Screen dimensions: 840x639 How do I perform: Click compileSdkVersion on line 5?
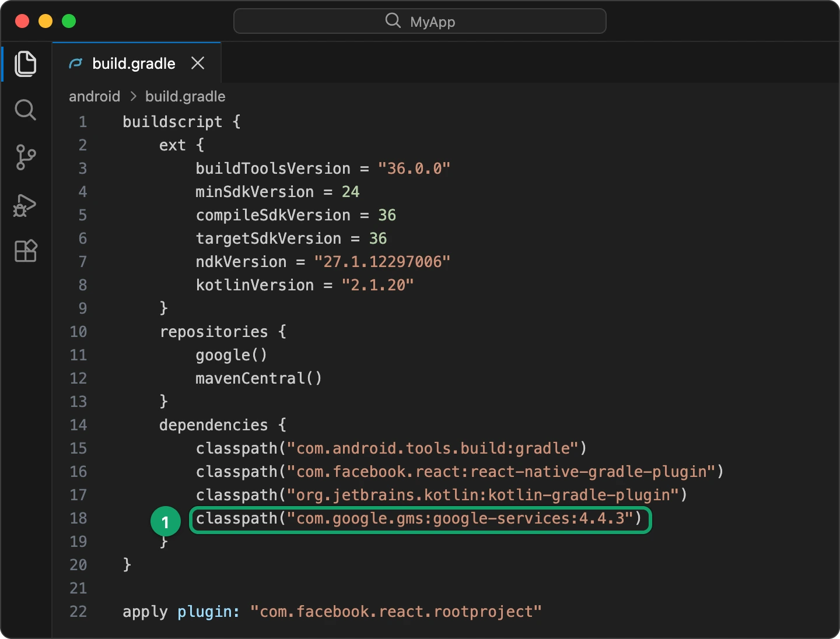[273, 215]
